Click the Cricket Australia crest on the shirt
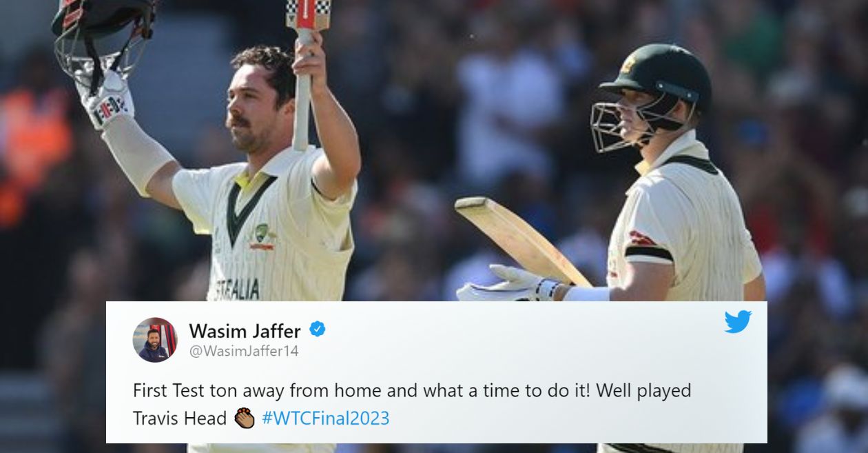Screen dimensions: 868x453 click(264, 235)
